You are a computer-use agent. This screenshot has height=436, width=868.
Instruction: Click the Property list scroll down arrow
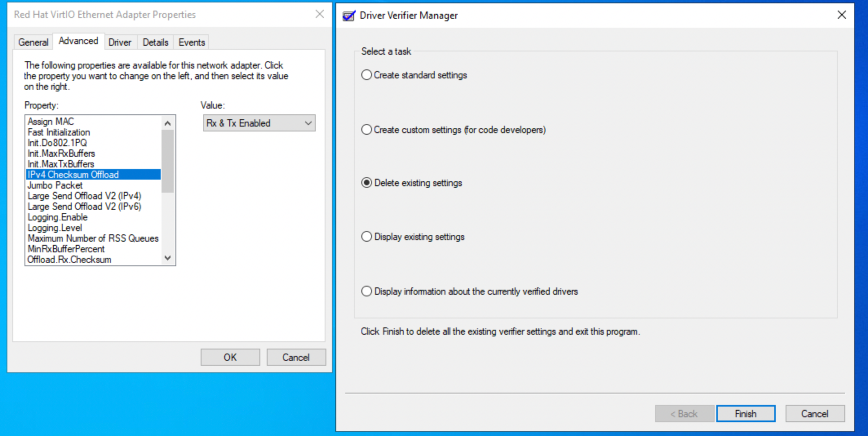pos(168,258)
